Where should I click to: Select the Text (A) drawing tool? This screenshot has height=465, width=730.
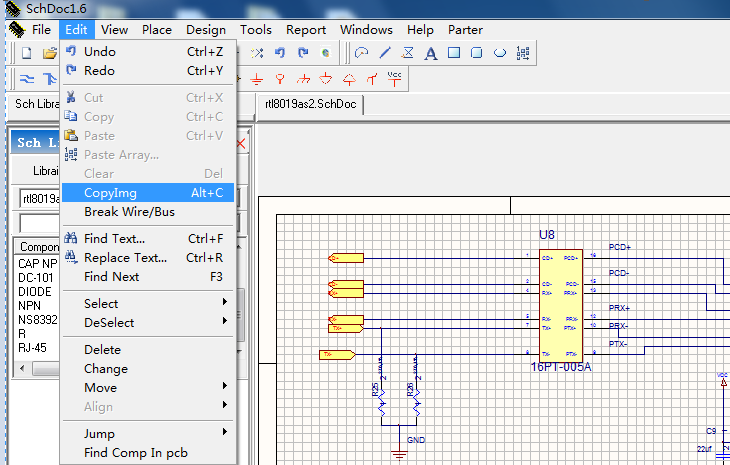[x=431, y=53]
